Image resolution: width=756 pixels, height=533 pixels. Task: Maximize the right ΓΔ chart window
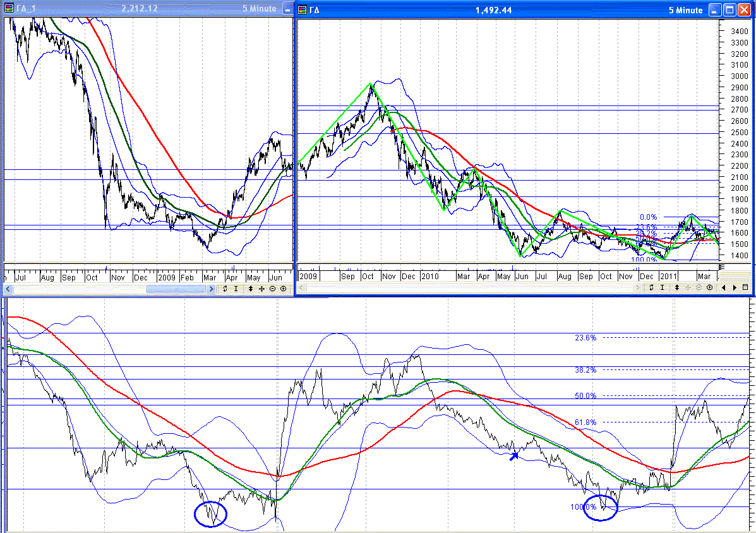click(729, 10)
